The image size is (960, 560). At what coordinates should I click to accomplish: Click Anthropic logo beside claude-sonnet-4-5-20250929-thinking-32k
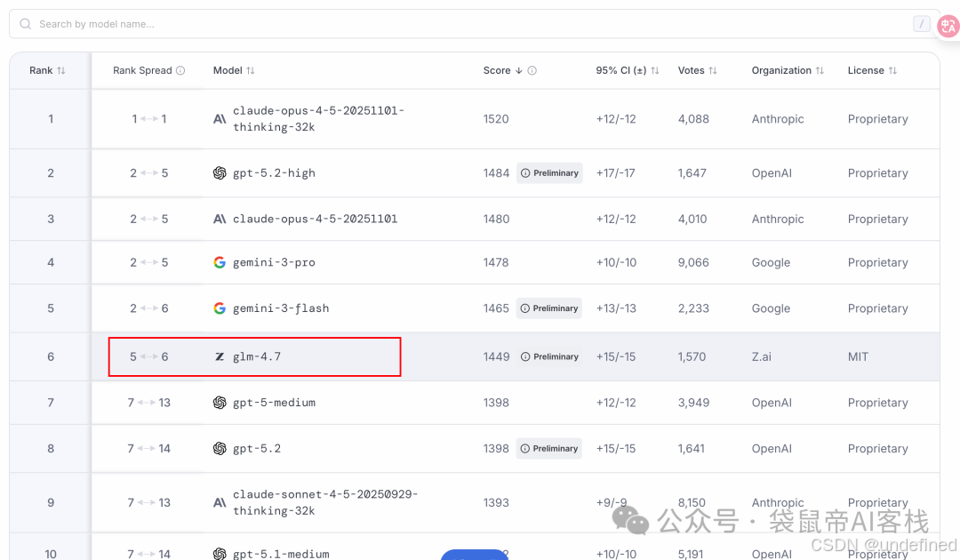pyautogui.click(x=220, y=502)
